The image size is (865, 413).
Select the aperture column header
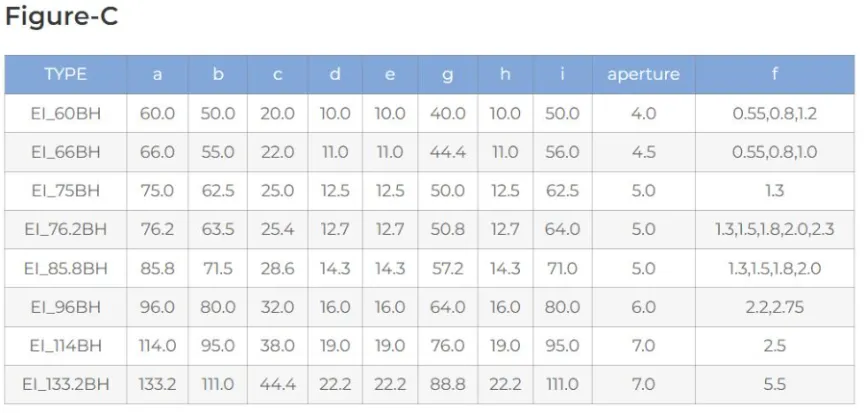pos(643,74)
